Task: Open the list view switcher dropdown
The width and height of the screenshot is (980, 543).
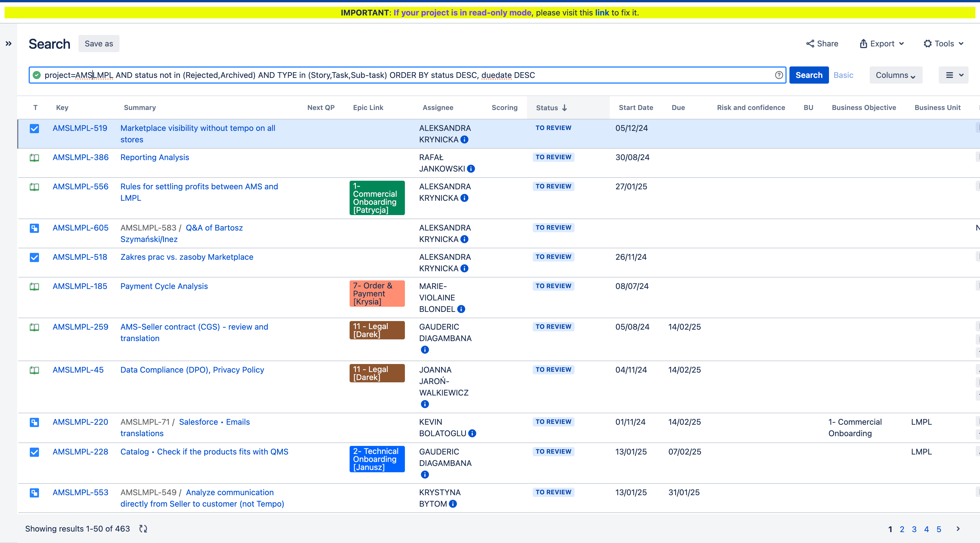Action: click(x=953, y=75)
